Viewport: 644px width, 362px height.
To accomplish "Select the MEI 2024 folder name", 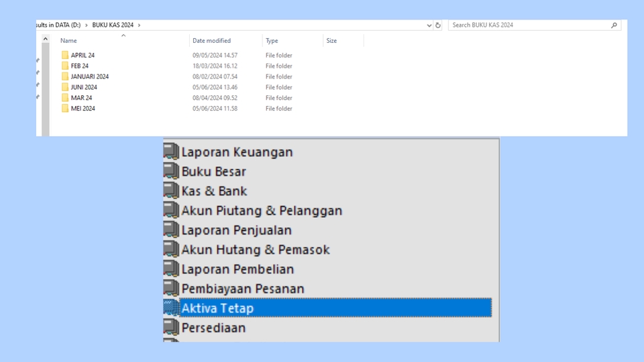I will pyautogui.click(x=83, y=109).
